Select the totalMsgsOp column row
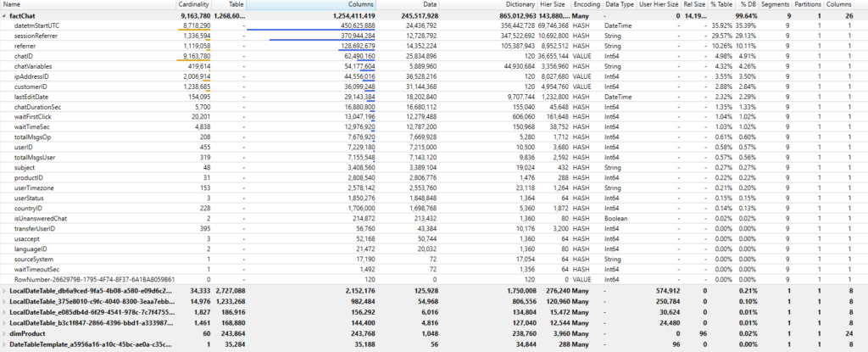 [434, 137]
